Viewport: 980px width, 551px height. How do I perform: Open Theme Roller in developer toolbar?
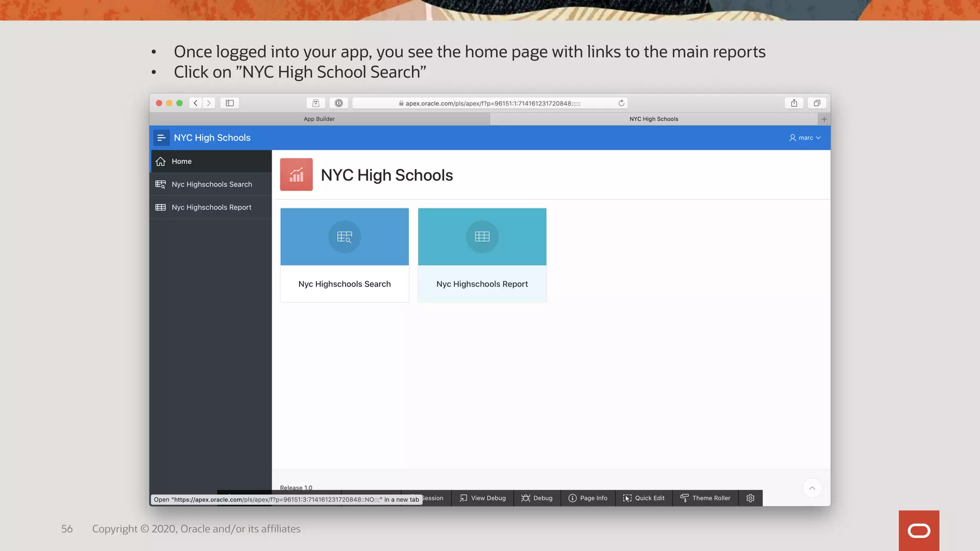pyautogui.click(x=705, y=498)
